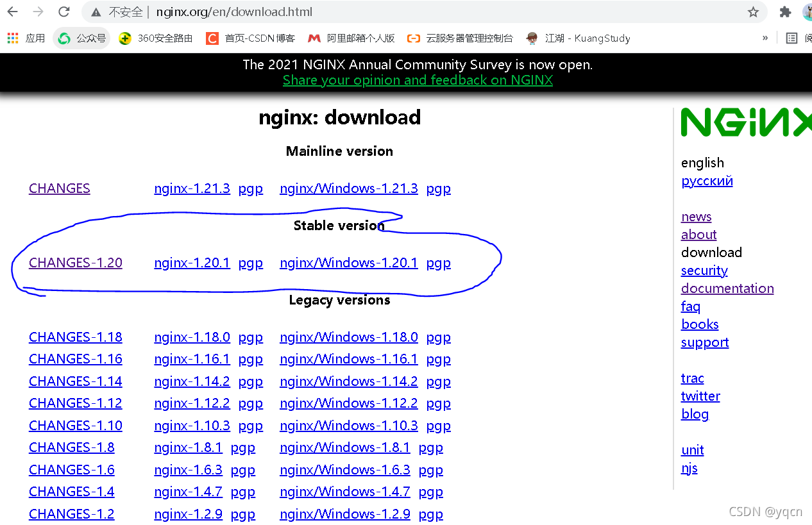The height and width of the screenshot is (525, 812).
Task: Download nginx-1.2.9
Action: 188,514
